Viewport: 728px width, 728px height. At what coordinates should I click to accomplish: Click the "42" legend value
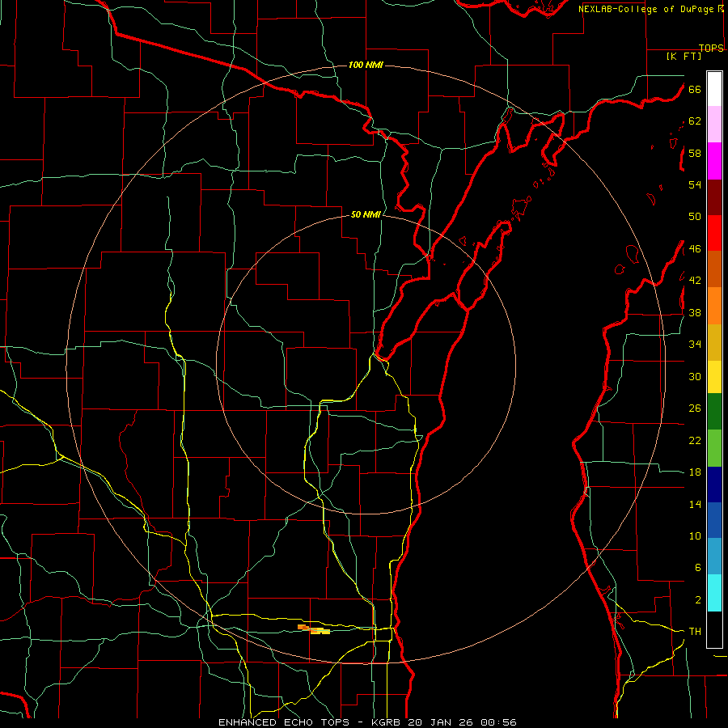click(x=695, y=281)
